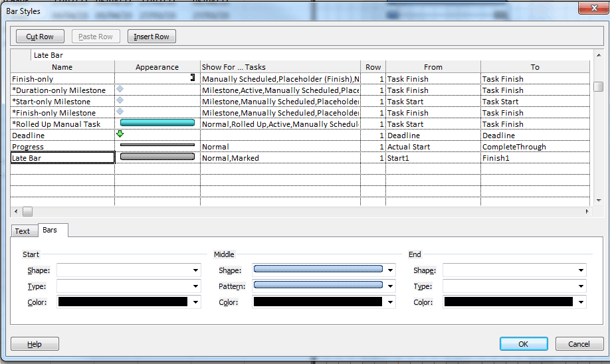Screen dimensions: 610x364
Task: Open the End Color dropdown
Action: pos(581,302)
